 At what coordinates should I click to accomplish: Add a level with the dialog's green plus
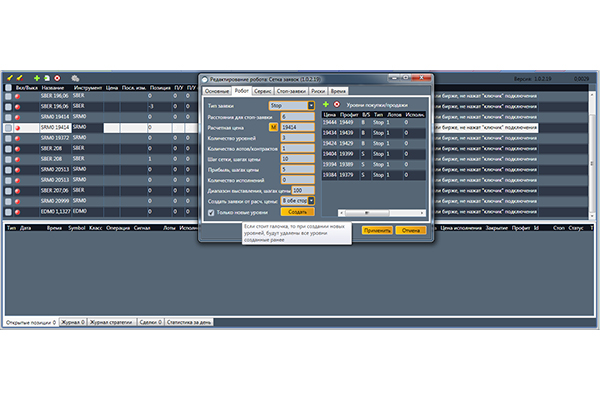click(326, 104)
